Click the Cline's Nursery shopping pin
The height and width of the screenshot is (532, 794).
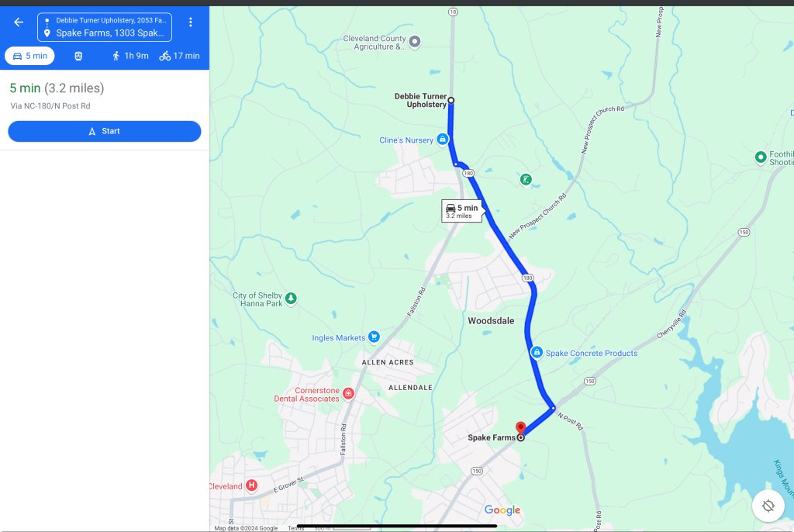[x=442, y=140]
